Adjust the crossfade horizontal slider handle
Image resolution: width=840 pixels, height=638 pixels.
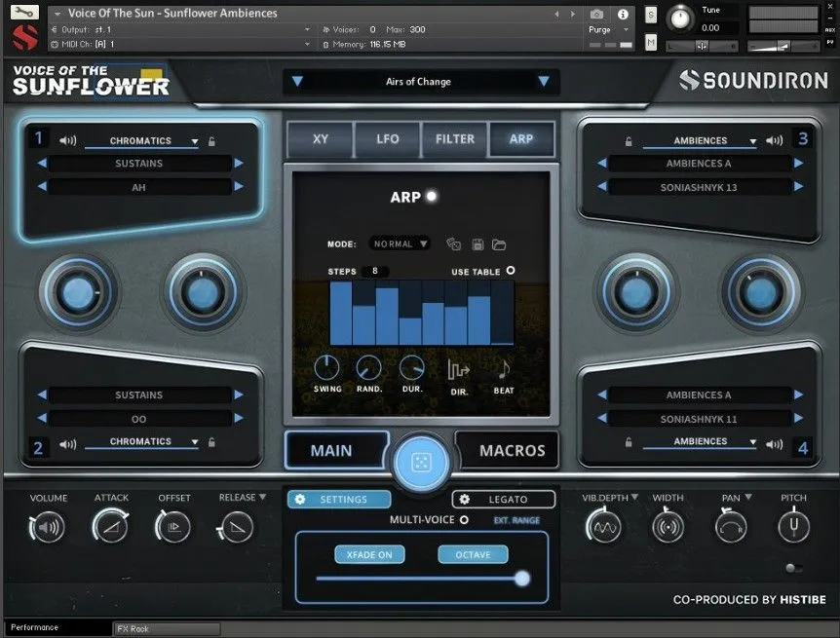(x=521, y=579)
